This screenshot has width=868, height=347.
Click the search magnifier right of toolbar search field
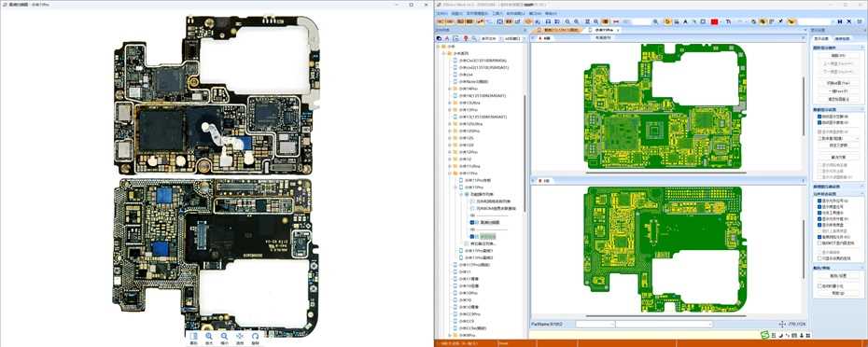[655, 21]
